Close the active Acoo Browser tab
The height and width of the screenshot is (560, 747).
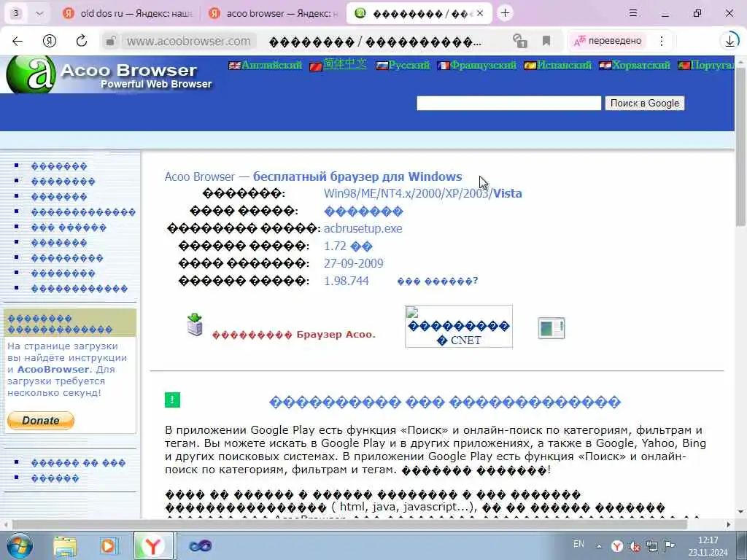click(480, 13)
